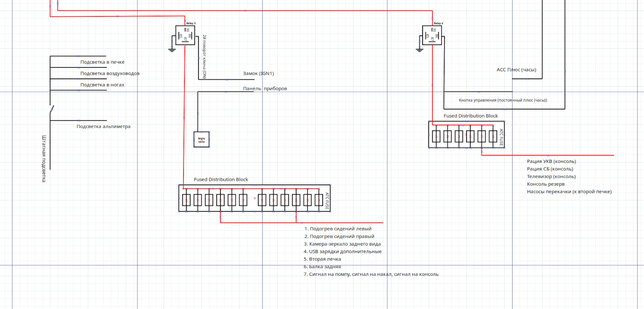
Task: Click the vertical 'Штатная подсветка' label
Action: coord(44,159)
